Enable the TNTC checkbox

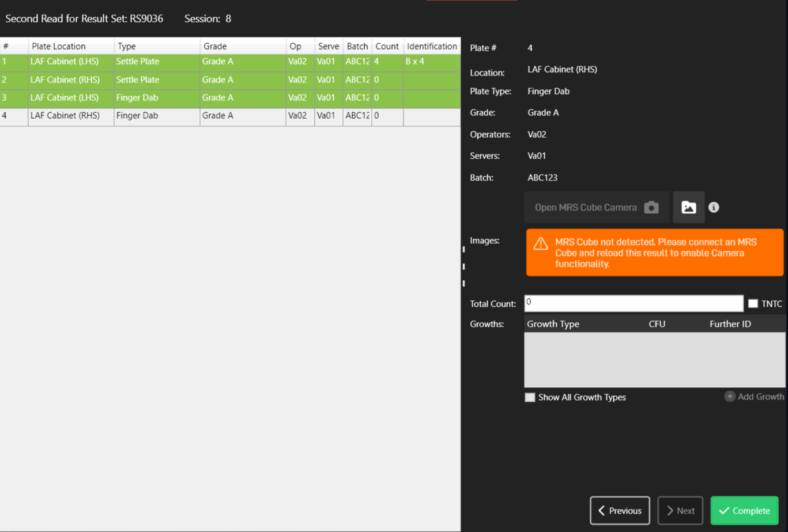pos(753,303)
